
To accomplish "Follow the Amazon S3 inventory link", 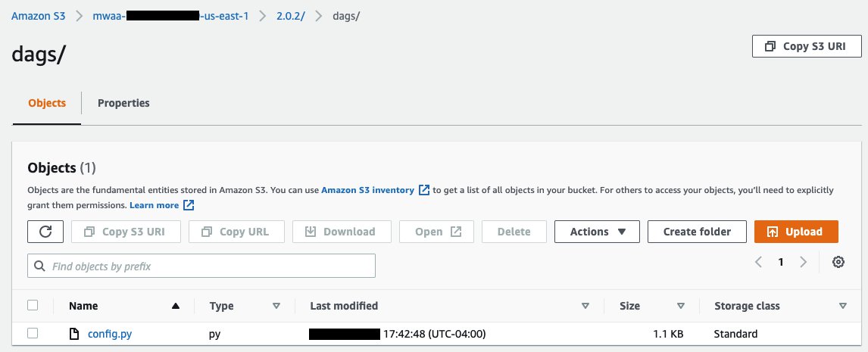I will point(367,190).
